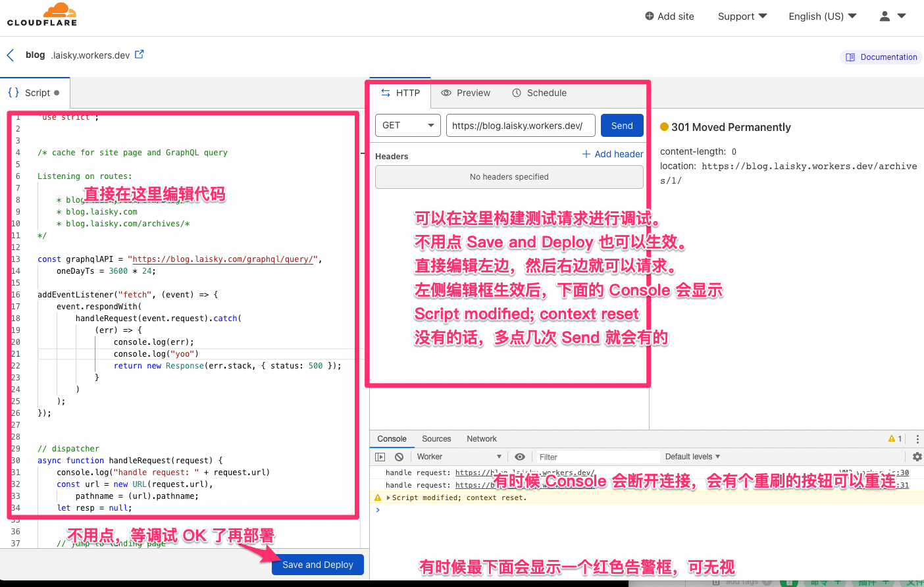Expand the Worker context selector

pyautogui.click(x=459, y=457)
